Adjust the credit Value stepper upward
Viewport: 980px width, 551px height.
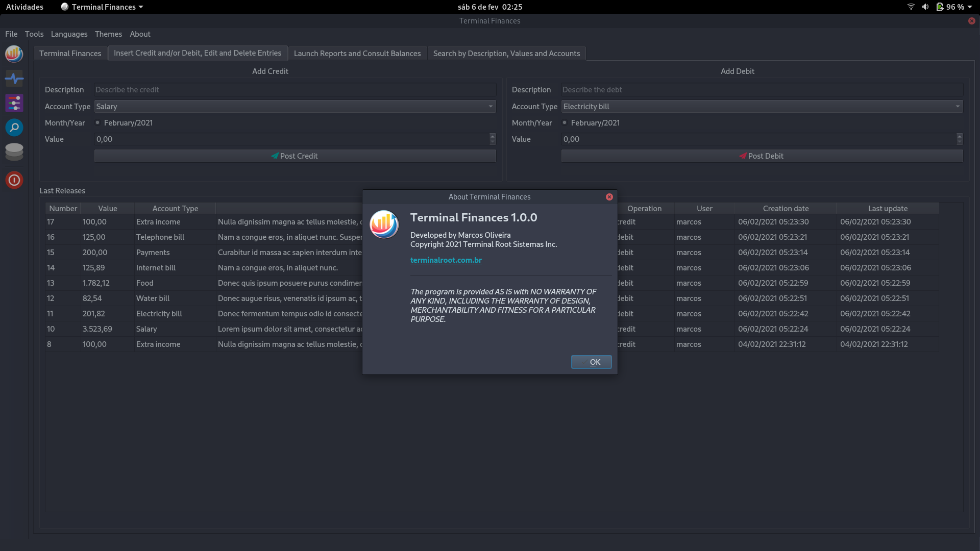(493, 137)
